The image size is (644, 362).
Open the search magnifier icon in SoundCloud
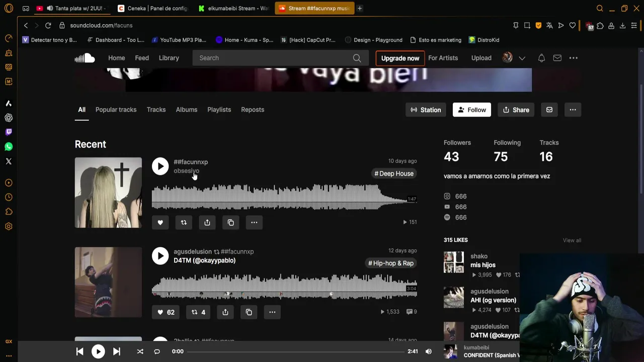pyautogui.click(x=357, y=58)
